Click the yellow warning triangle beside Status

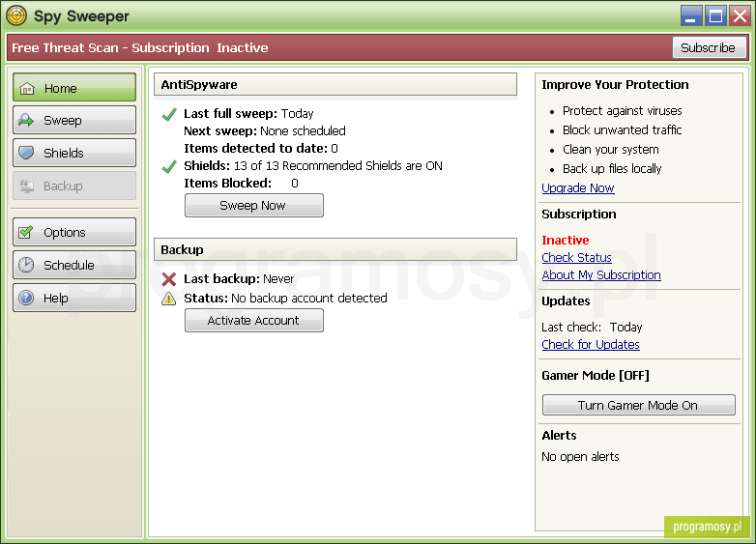coord(169,299)
